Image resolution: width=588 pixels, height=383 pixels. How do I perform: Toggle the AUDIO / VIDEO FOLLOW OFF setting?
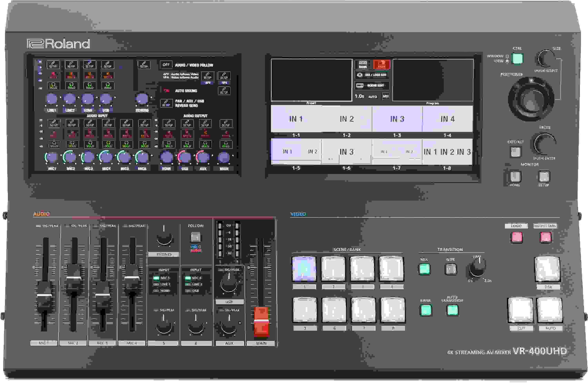click(167, 65)
